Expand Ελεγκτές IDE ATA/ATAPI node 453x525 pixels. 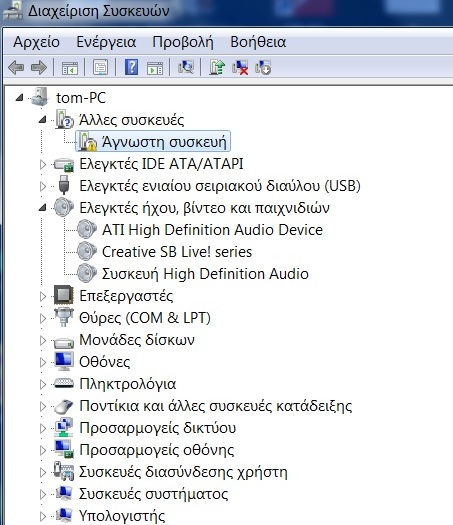coord(43,164)
